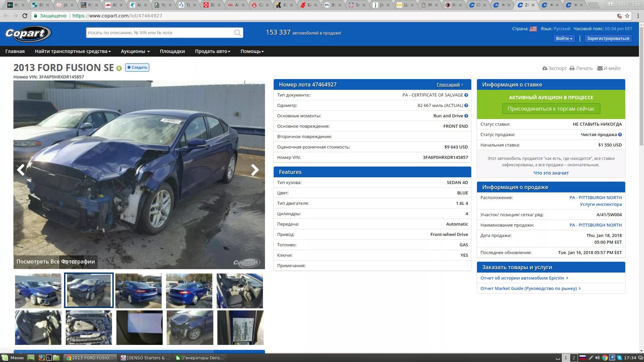Click the browser reload icon
This screenshot has height=362, width=644.
pos(25,16)
